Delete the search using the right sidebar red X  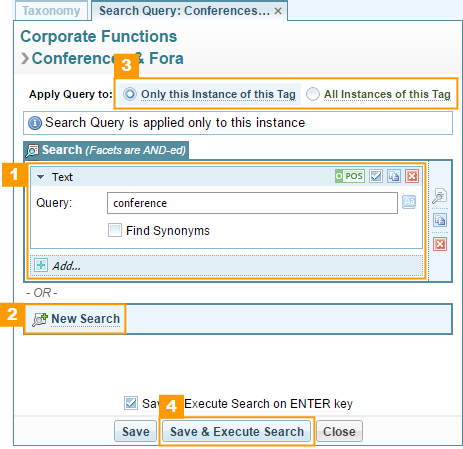tap(440, 244)
